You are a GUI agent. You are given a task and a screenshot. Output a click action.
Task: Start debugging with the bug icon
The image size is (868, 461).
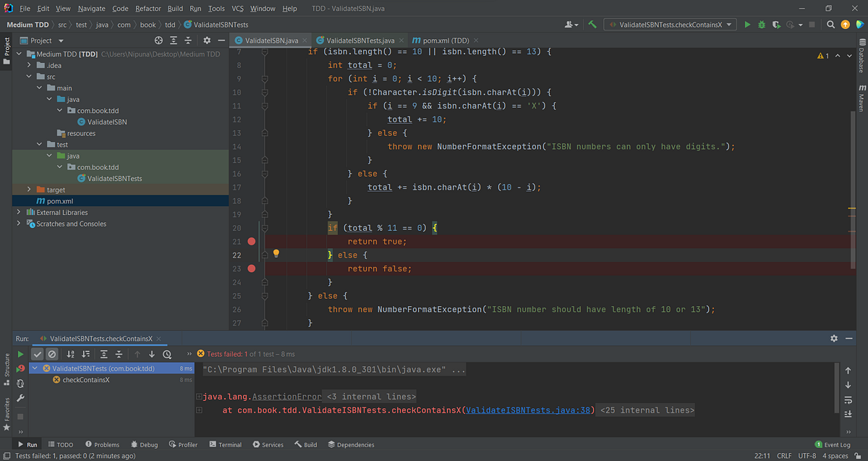761,24
